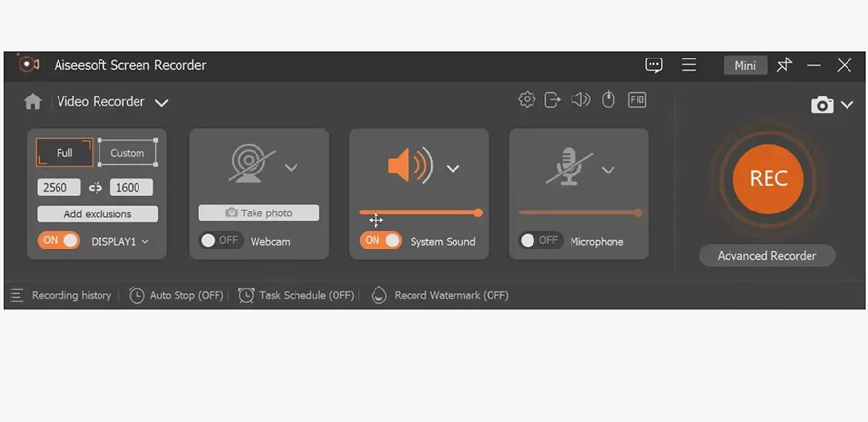Select the Custom recording area

128,153
